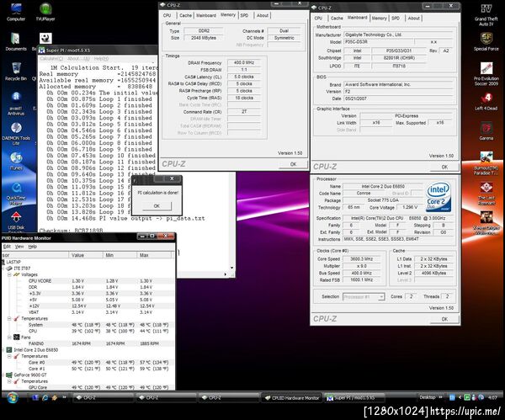Image resolution: width=505 pixels, height=420 pixels.
Task: Collapse the Voltages tree node
Action: tap(9, 274)
